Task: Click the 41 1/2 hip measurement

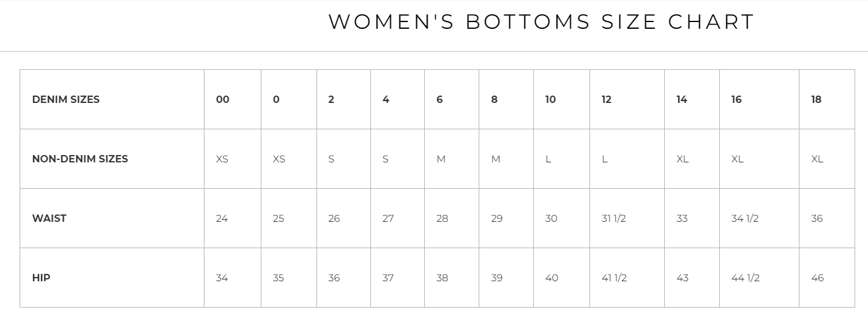Action: [615, 278]
